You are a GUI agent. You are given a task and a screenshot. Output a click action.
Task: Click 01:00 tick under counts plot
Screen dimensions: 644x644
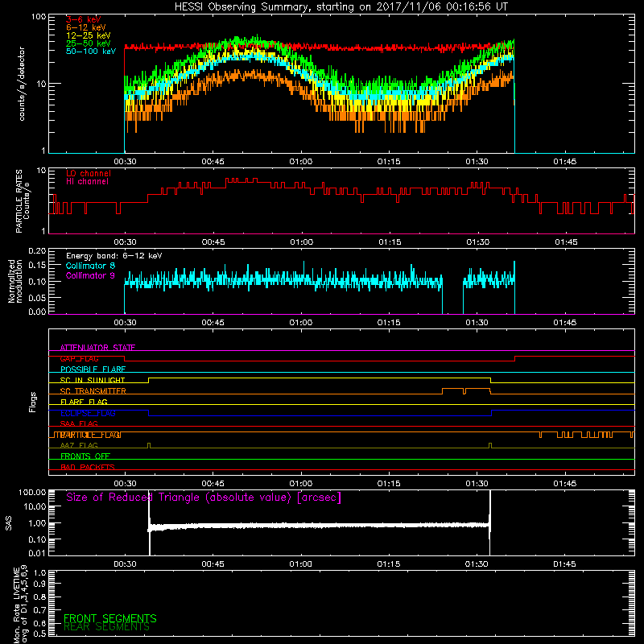pos(300,162)
